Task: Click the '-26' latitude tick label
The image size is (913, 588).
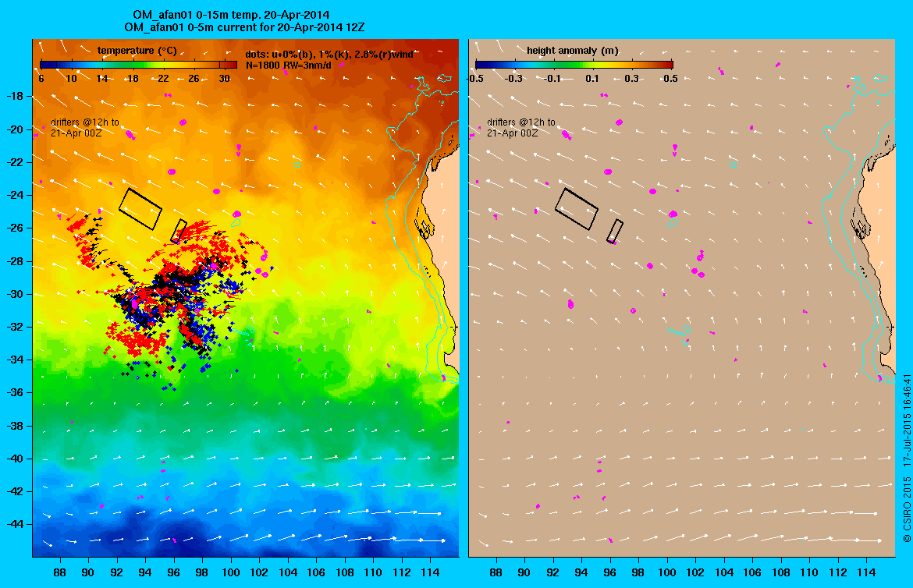Action: (15, 228)
